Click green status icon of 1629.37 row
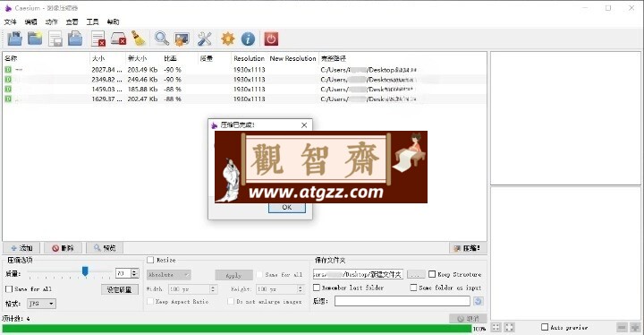Viewport: 644px width, 335px height. click(x=8, y=99)
